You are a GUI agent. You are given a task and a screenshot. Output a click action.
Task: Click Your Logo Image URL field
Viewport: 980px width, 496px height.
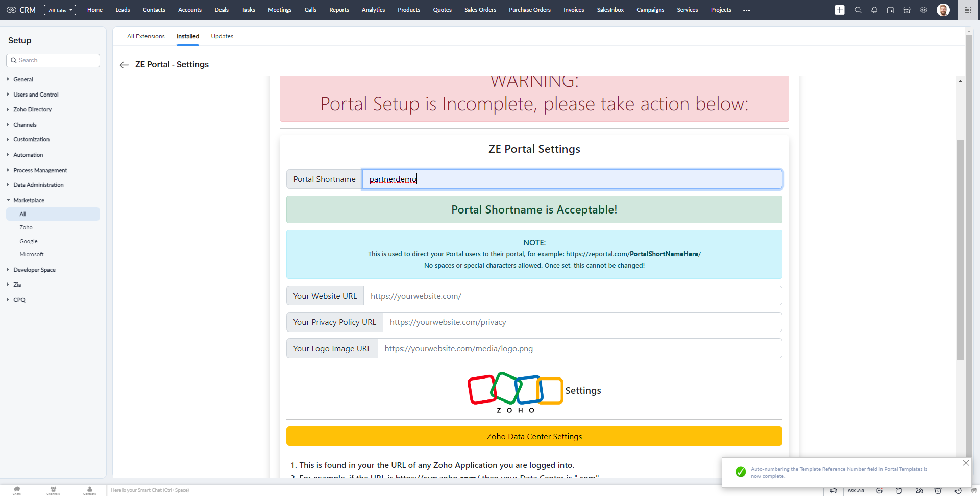(x=580, y=348)
